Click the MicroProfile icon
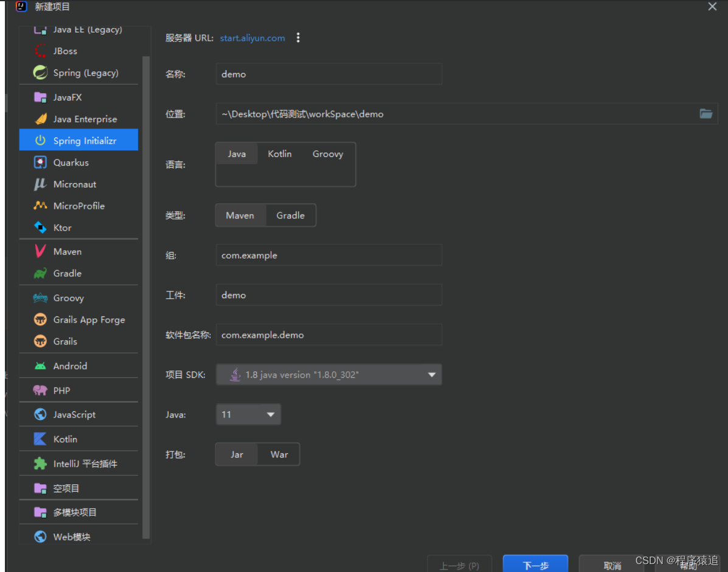This screenshot has width=728, height=572. click(40, 206)
